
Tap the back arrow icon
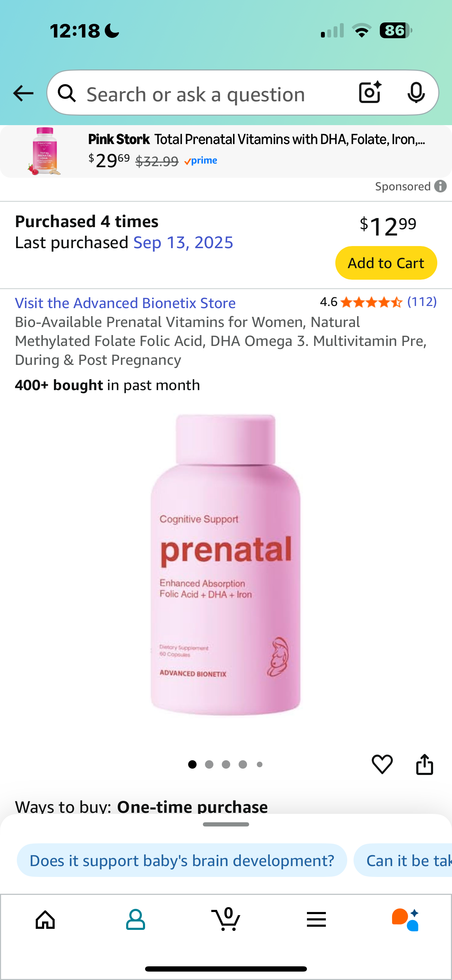click(x=23, y=93)
